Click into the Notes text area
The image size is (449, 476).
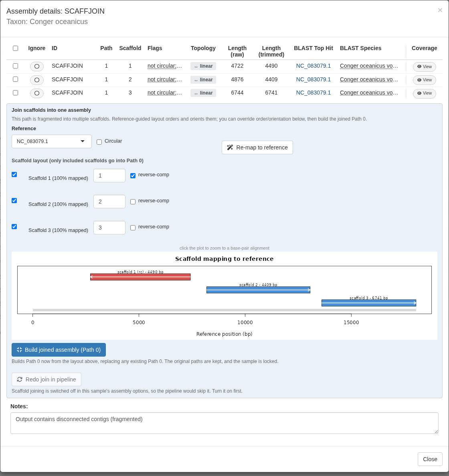pyautogui.click(x=224, y=423)
